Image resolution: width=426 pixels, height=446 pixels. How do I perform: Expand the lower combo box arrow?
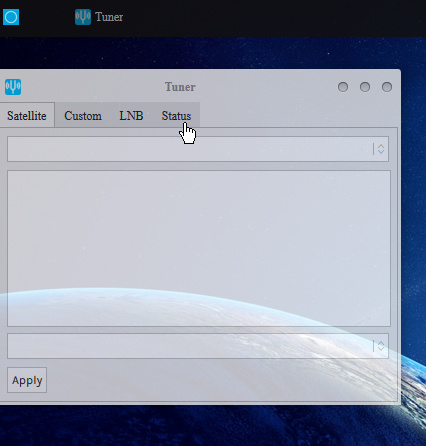tap(380, 346)
